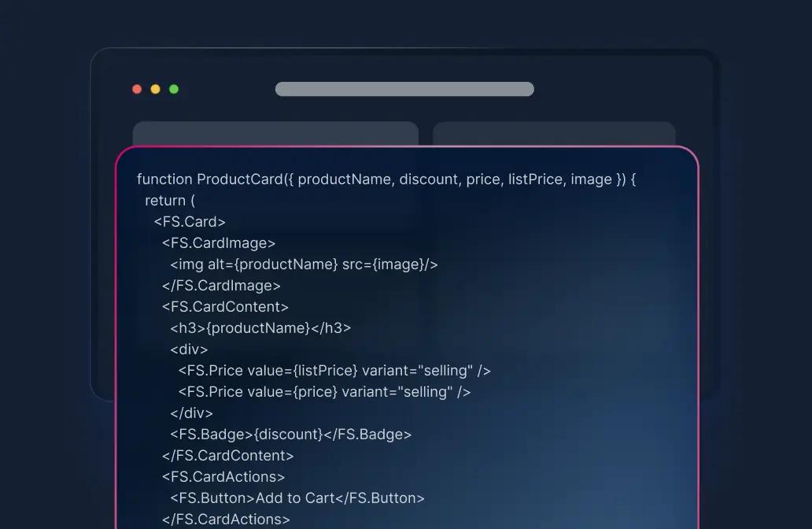Collapse the ProductCard function definition
The image size is (812, 529).
point(386,179)
